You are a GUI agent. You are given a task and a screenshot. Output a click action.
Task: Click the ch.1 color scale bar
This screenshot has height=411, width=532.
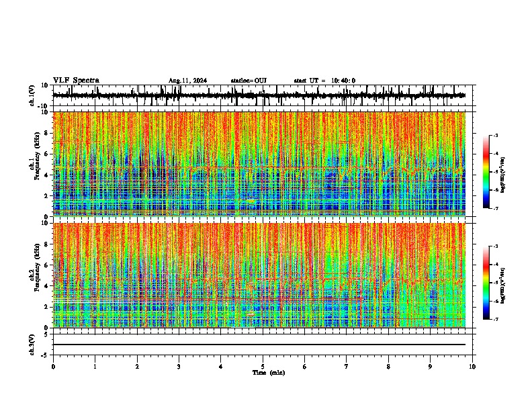(x=486, y=171)
